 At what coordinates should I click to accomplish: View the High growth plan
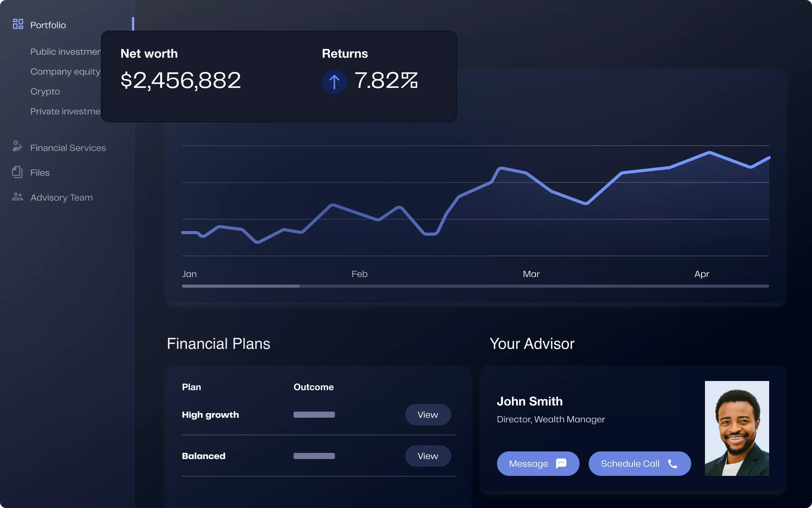[427, 415]
